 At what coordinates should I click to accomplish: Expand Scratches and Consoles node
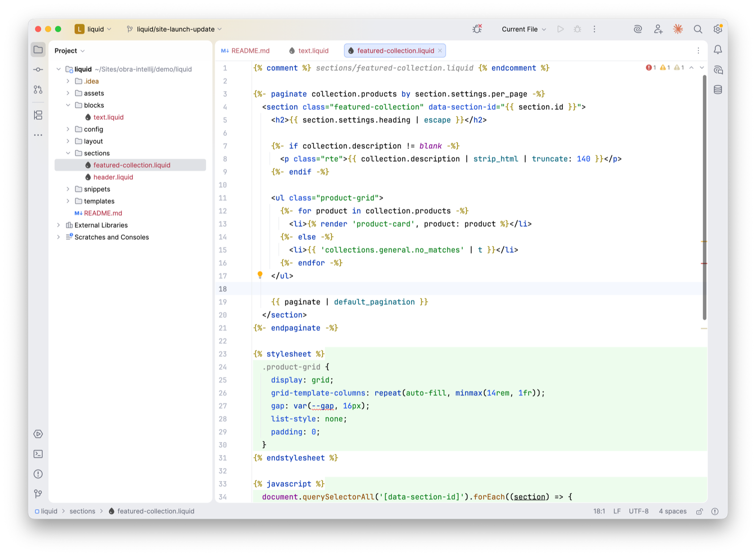pyautogui.click(x=59, y=237)
